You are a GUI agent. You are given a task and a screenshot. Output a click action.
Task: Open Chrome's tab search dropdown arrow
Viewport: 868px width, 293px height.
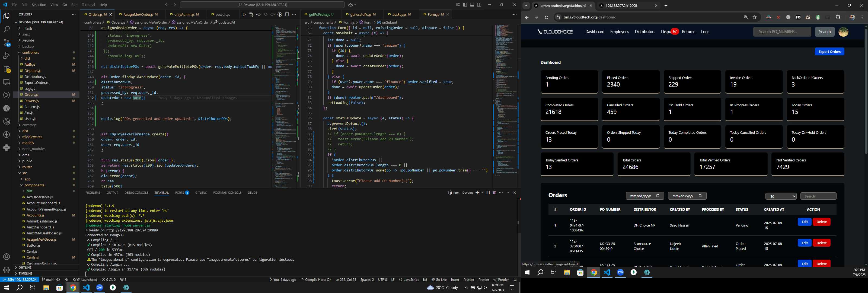click(x=526, y=5)
